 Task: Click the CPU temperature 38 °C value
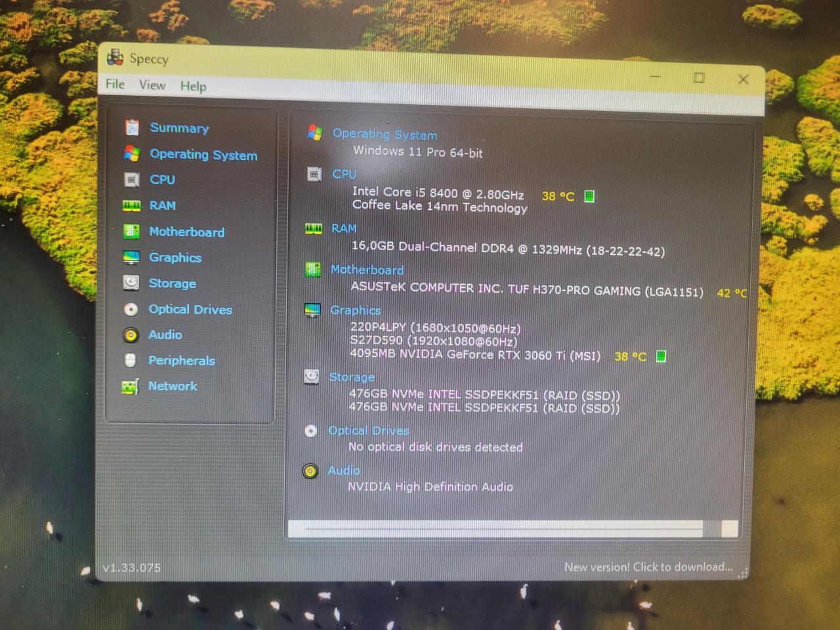coord(558,196)
